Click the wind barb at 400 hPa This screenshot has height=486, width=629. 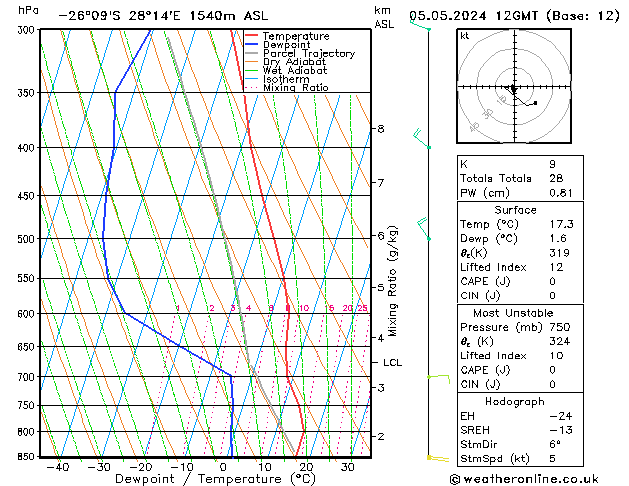point(422,138)
